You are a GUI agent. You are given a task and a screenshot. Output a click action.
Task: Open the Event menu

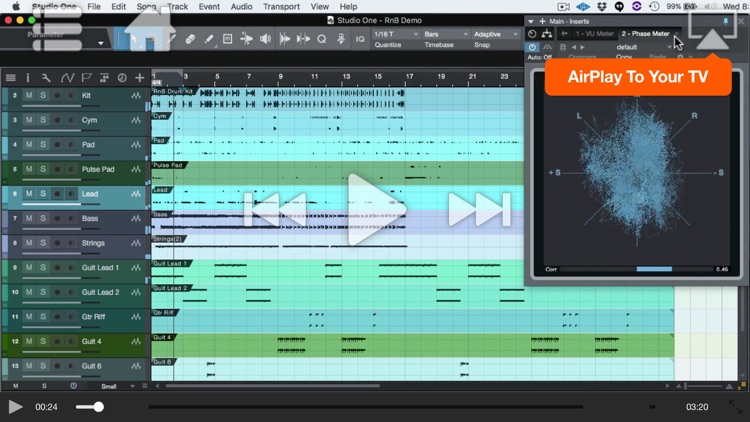tap(209, 7)
